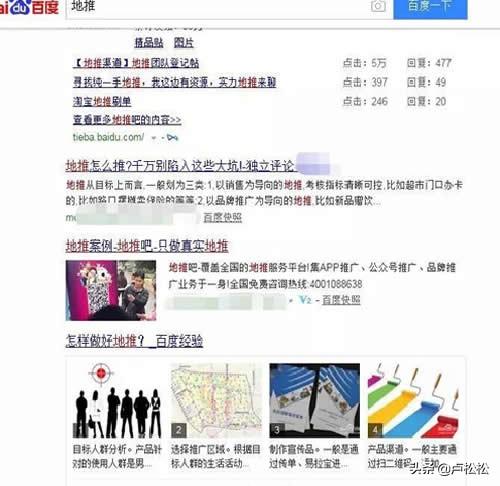Open 百度快照 for 地推怎么推 result
Viewport: 500px width, 486px height.
[x=223, y=217]
